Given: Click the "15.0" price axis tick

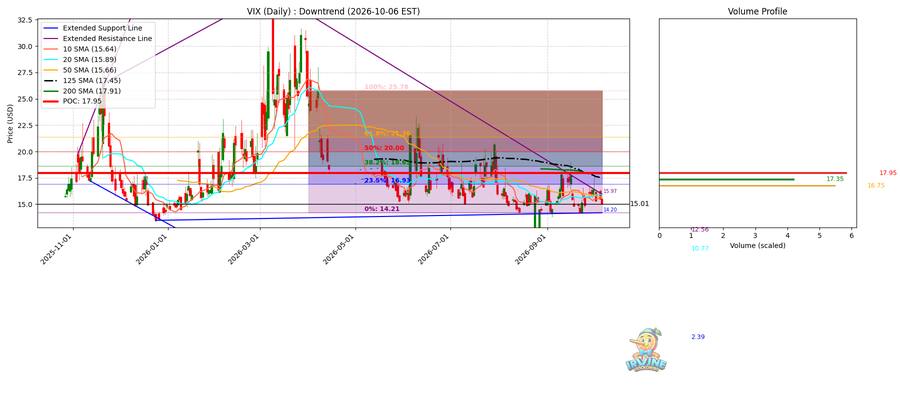Looking at the screenshot, I should tap(25, 204).
